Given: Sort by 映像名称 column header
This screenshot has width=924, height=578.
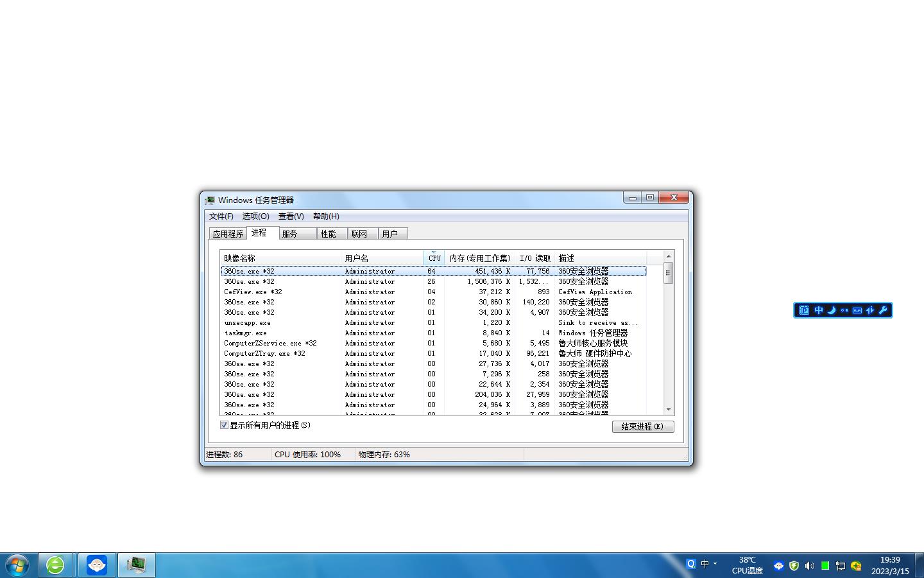Looking at the screenshot, I should point(280,258).
